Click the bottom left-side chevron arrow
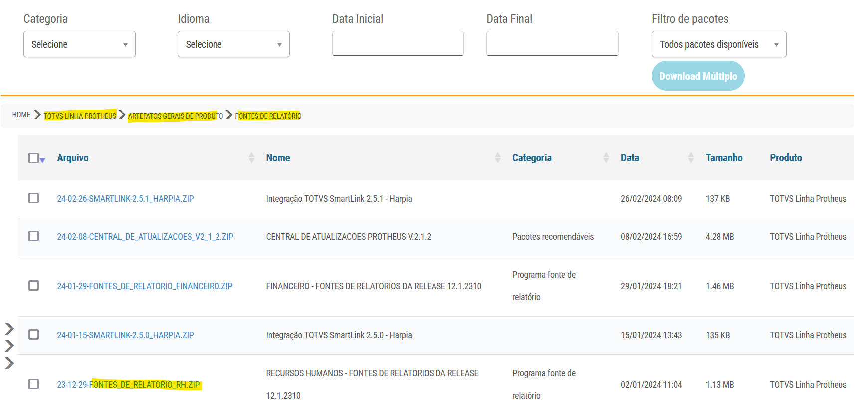Image resolution: width=868 pixels, height=408 pixels. tap(9, 363)
